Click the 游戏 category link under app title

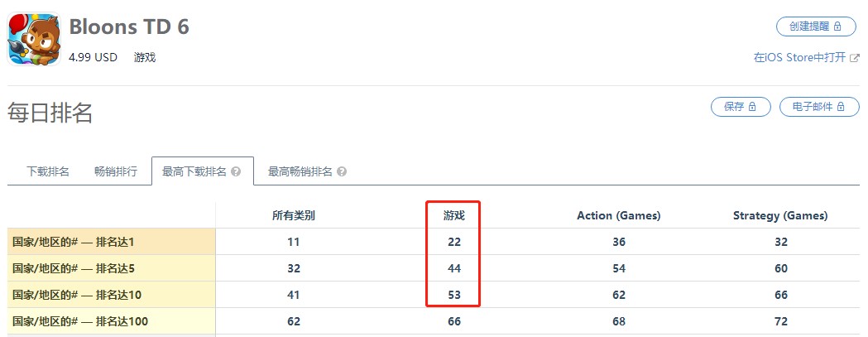click(x=145, y=57)
